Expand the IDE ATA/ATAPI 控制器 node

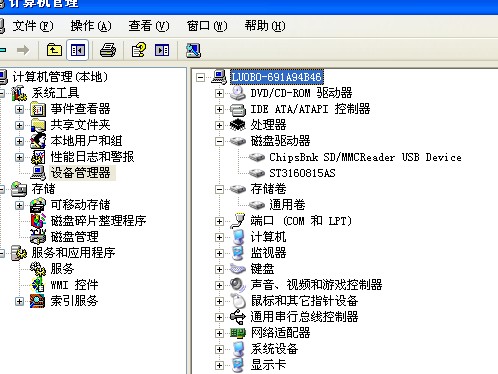point(219,109)
